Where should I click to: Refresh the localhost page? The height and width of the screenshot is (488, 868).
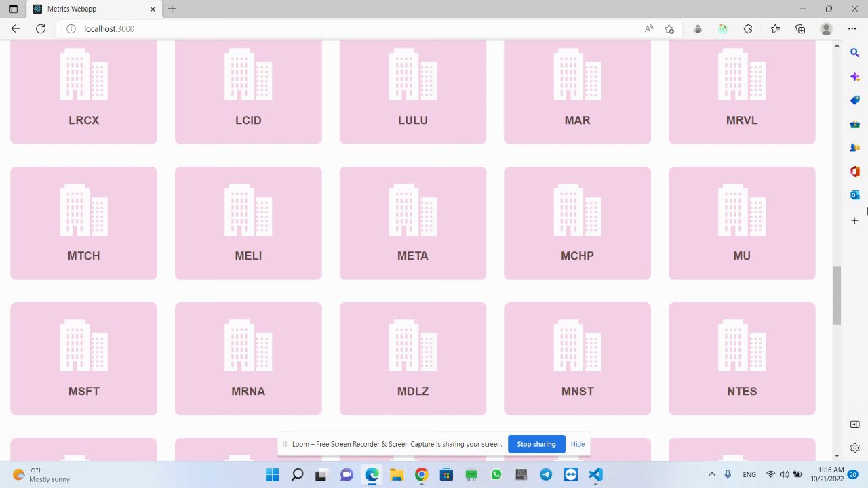tap(41, 28)
